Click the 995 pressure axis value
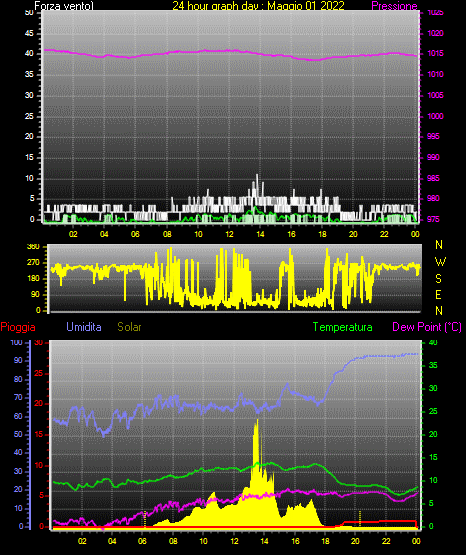466x555 pixels. pos(433,136)
